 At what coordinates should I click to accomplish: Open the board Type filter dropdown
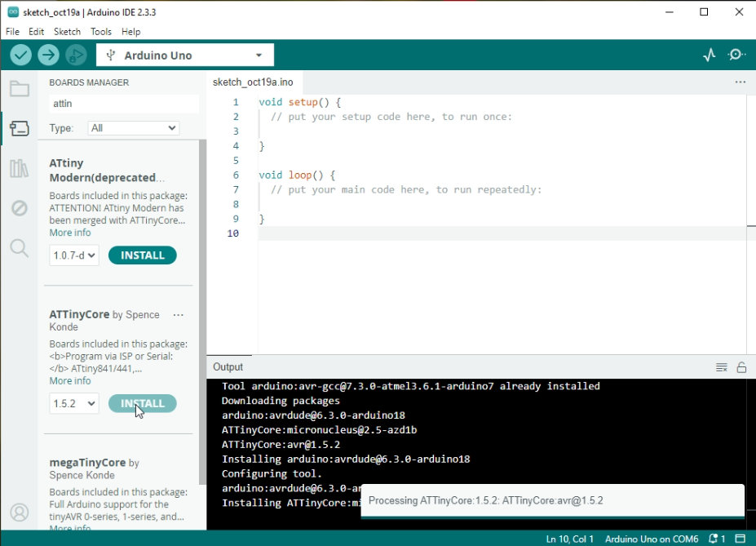pos(134,128)
